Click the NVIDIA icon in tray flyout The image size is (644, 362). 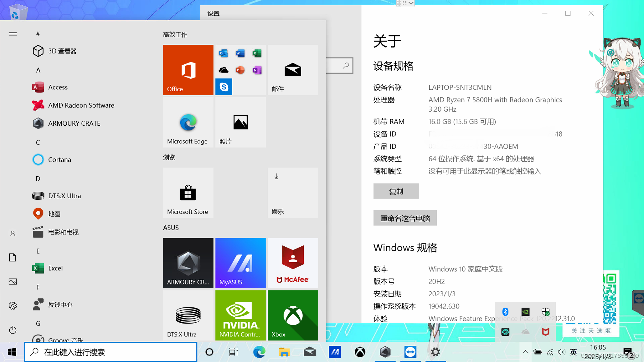tap(526, 312)
